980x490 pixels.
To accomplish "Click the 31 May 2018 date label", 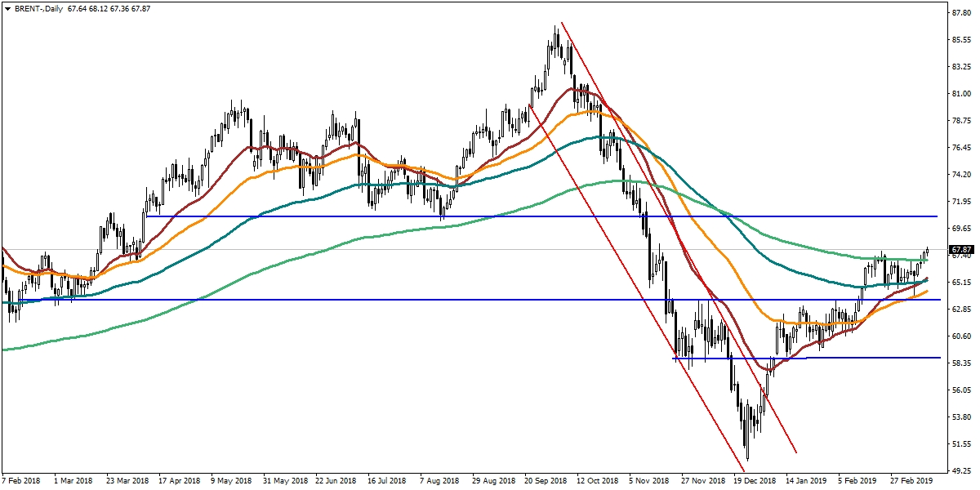I will [x=284, y=482].
